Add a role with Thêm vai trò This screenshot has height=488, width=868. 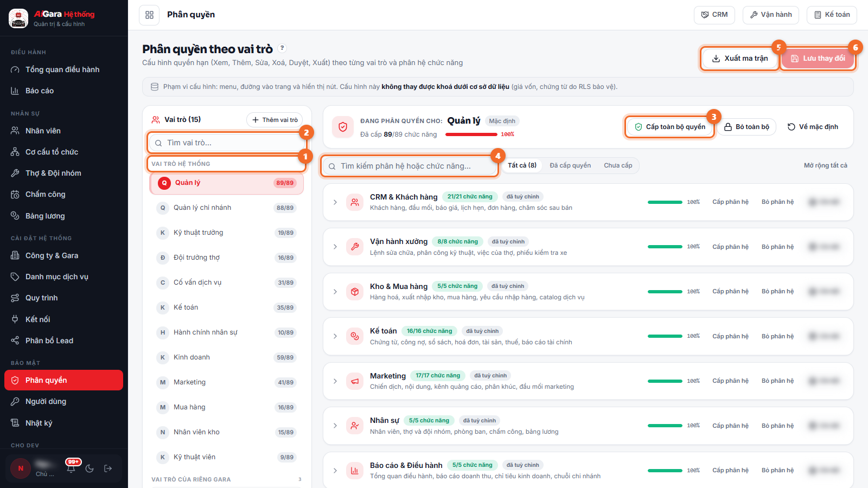tap(275, 120)
